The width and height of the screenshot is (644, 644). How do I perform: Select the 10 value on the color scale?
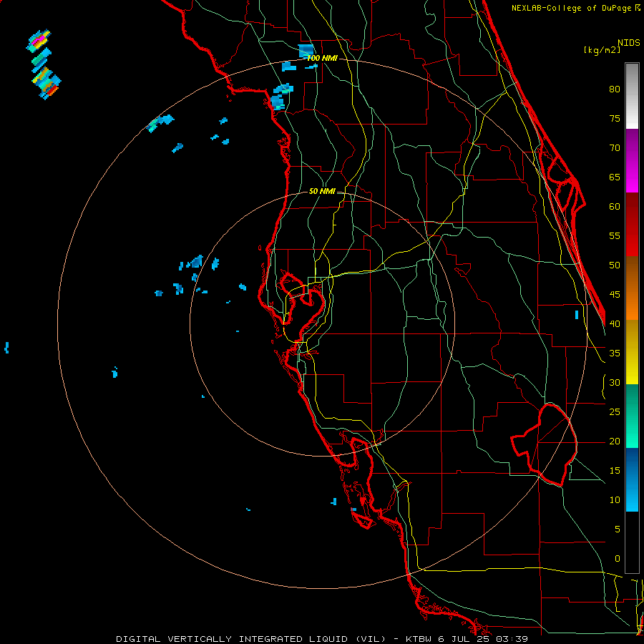click(615, 500)
